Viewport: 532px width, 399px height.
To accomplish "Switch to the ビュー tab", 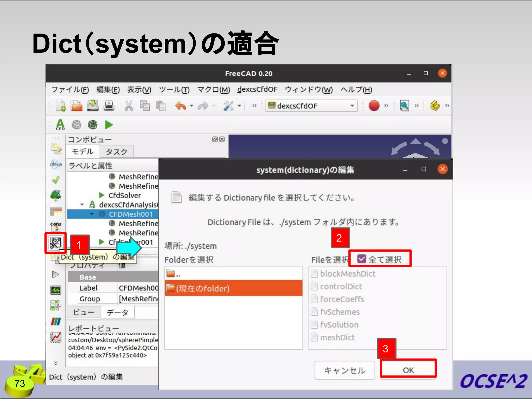I will pyautogui.click(x=83, y=312).
